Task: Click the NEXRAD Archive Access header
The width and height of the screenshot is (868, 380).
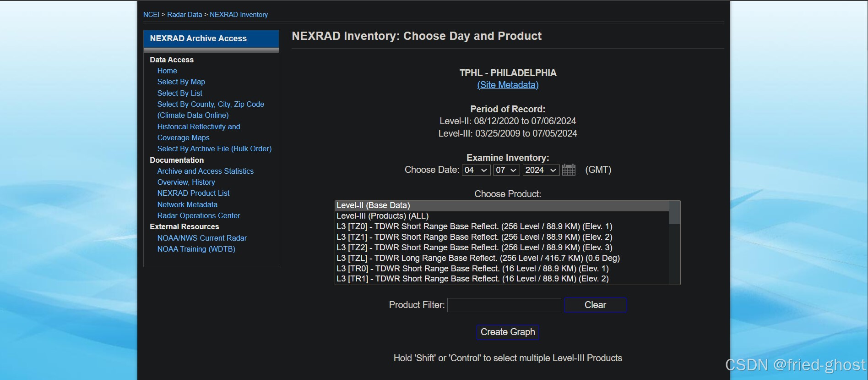Action: (211, 39)
